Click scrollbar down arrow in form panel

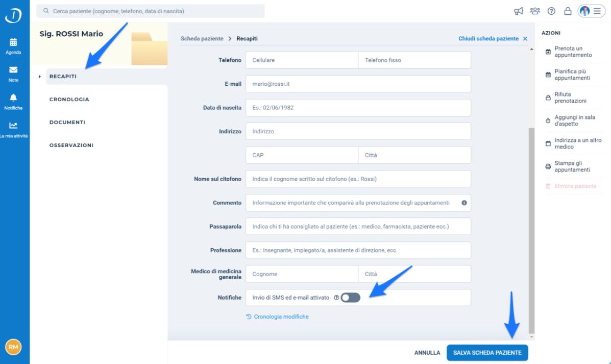531,336
